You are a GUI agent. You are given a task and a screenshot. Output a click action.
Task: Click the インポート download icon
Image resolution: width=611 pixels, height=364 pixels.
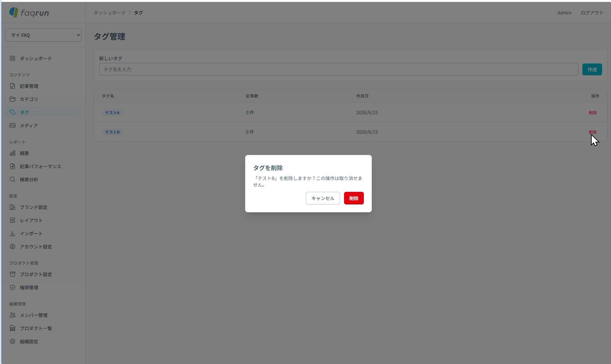13,233
